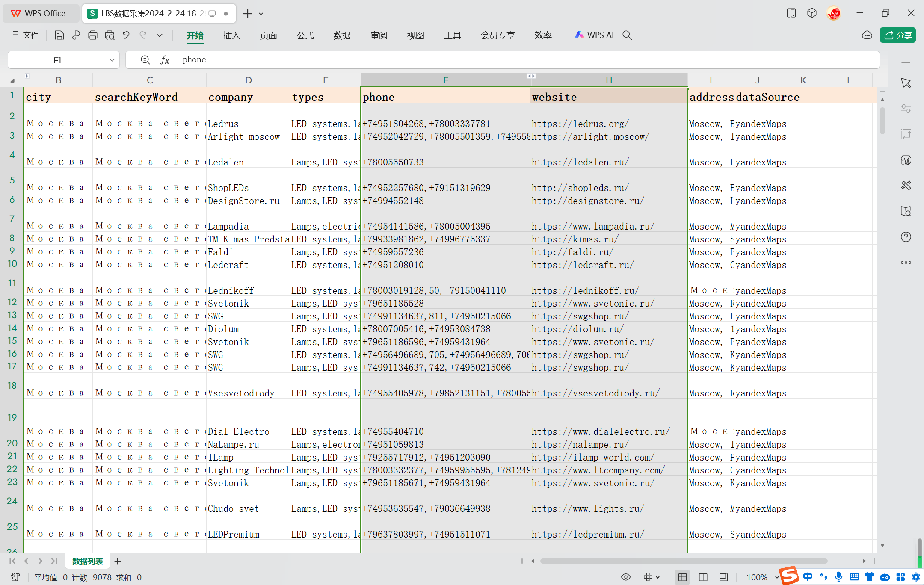The height and width of the screenshot is (585, 924).
Task: Open the 页面 ribbon tab
Action: tap(269, 35)
